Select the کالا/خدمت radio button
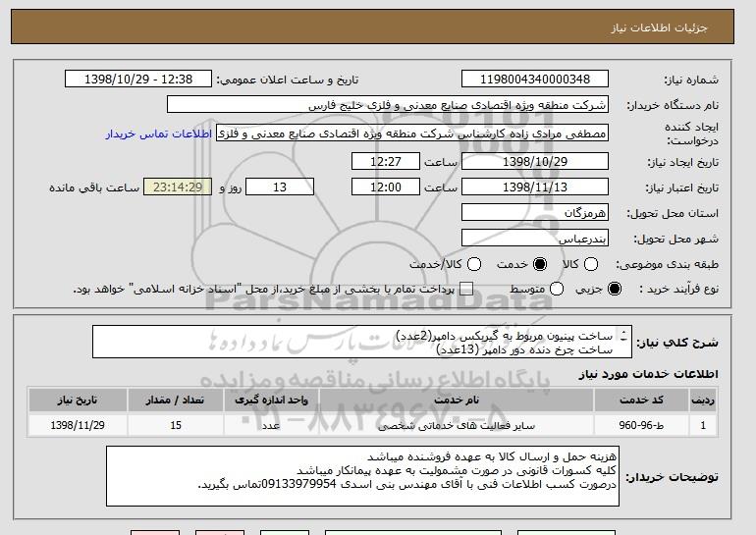 pyautogui.click(x=474, y=264)
